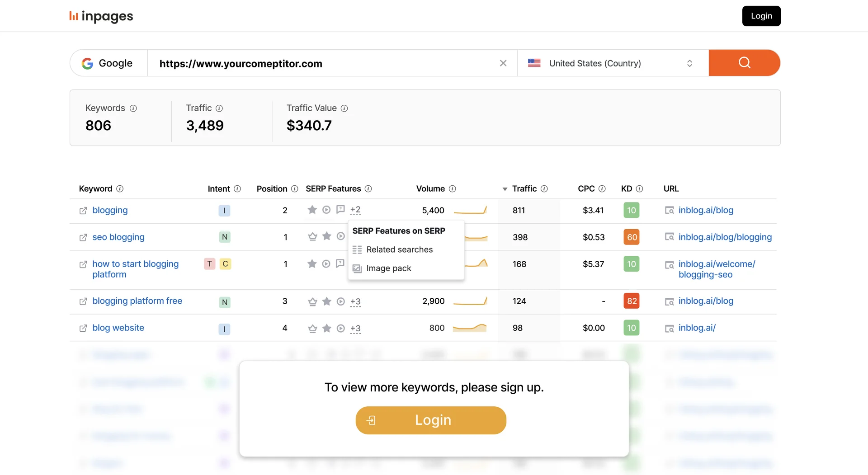Expand the +3 SERP features for blog website

[355, 329]
